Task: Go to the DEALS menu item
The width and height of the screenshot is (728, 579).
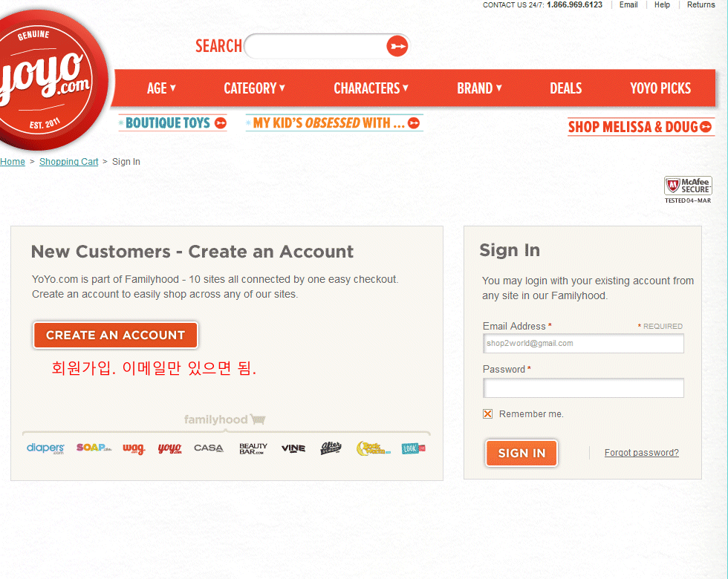Action: pyautogui.click(x=565, y=88)
